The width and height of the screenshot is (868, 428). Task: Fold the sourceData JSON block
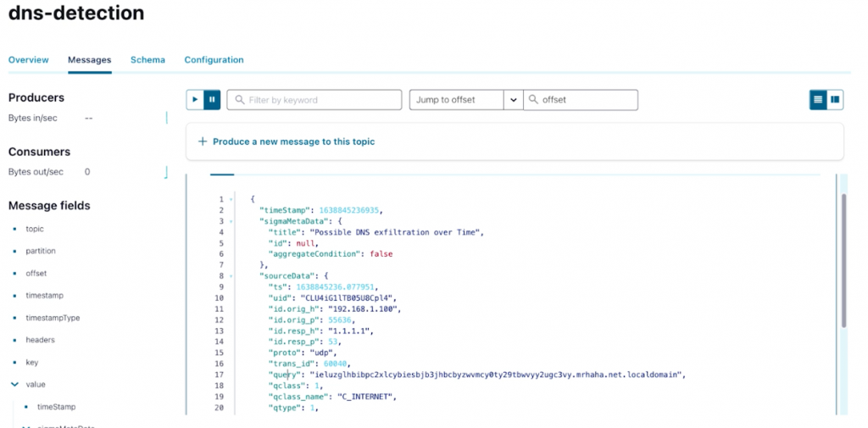point(232,275)
